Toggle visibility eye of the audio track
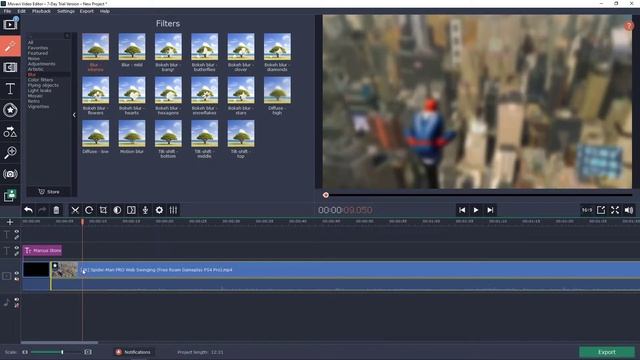 coord(17,300)
